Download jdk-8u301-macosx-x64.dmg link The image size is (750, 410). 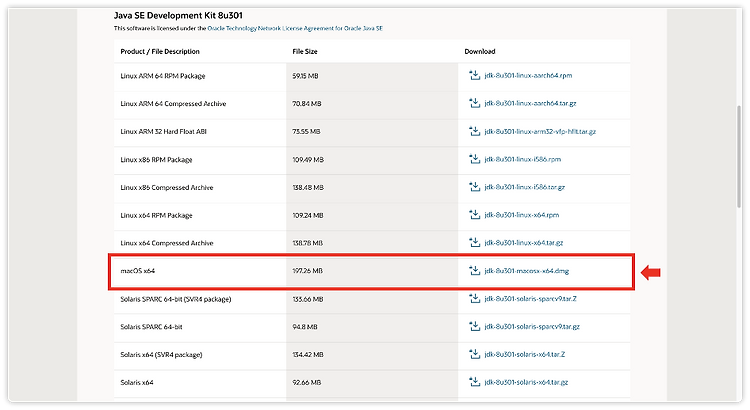tap(527, 271)
